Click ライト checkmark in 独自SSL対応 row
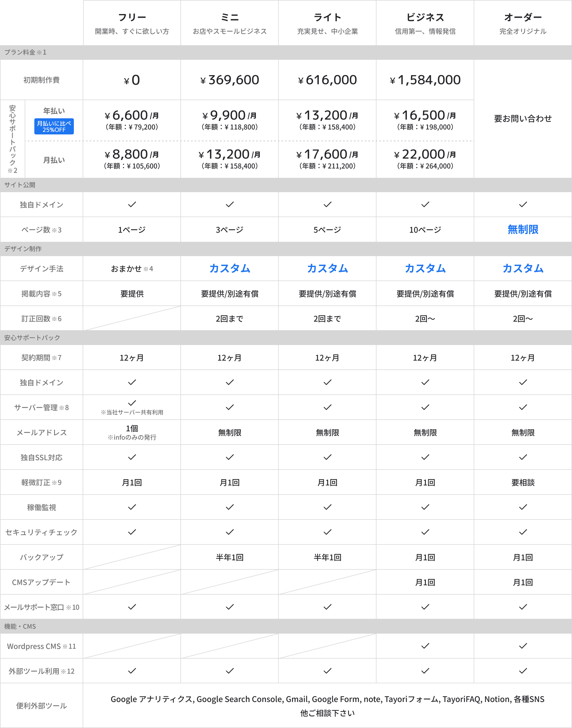572x728 pixels. tap(327, 457)
